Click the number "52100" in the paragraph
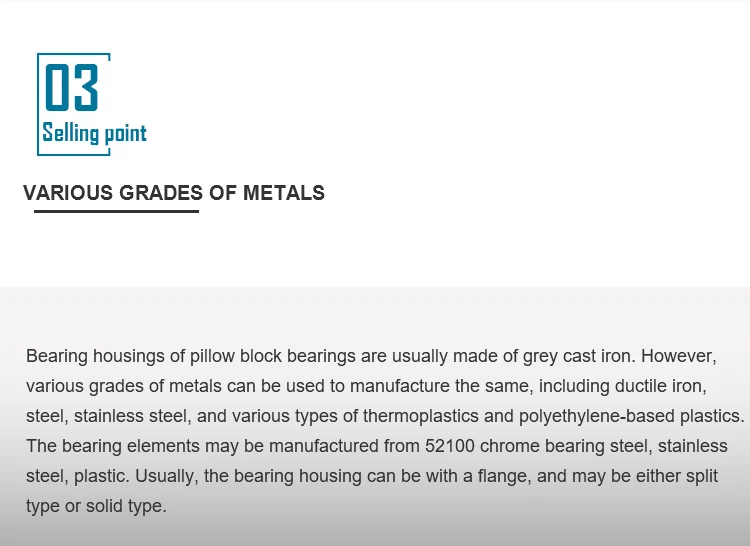Screen dimensions: 750x546 (450, 446)
